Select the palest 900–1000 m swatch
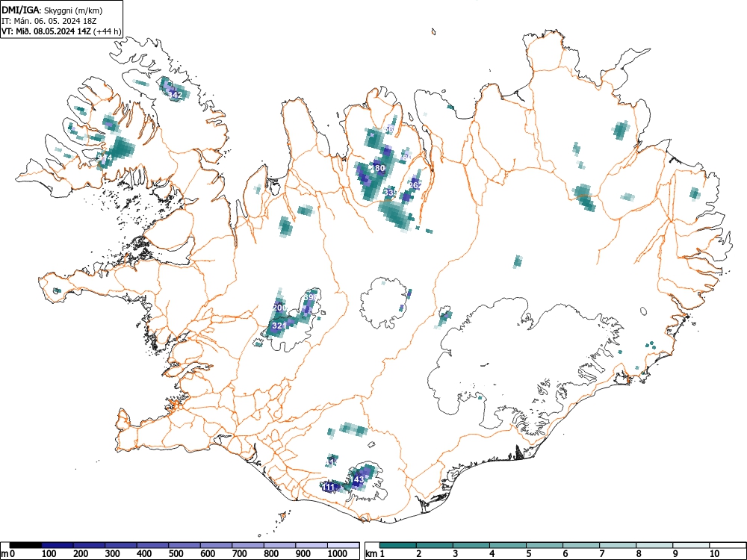Screen dimensions: 747x560 point(311,545)
